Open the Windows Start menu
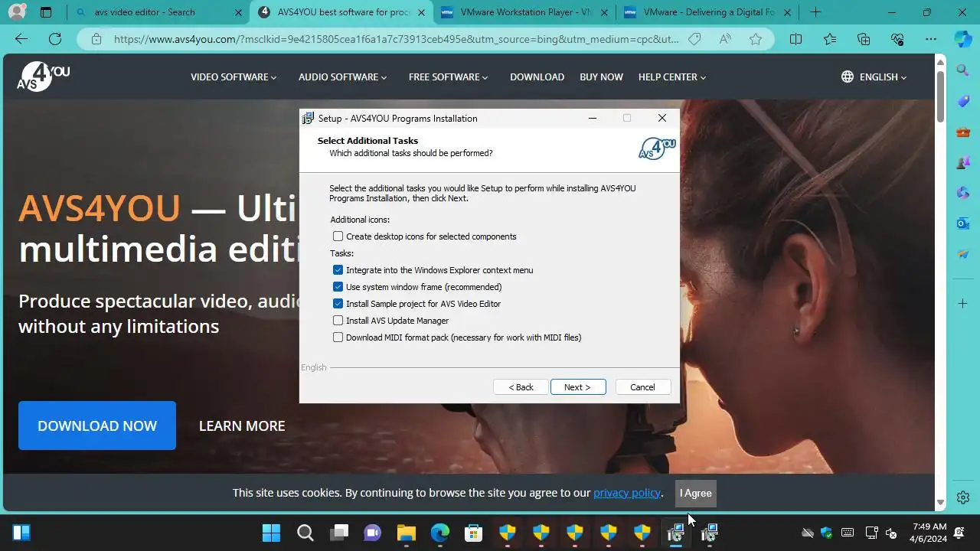This screenshot has height=551, width=980. pyautogui.click(x=271, y=533)
